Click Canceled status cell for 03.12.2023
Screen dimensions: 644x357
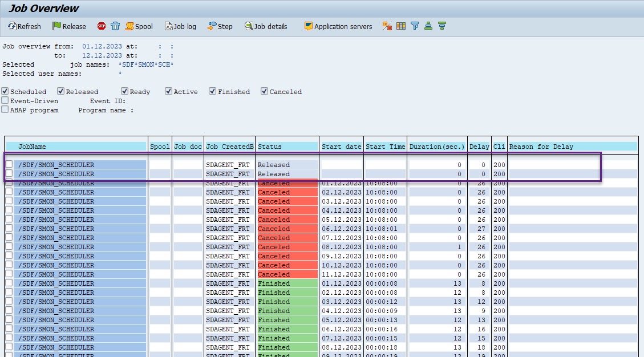coord(287,201)
